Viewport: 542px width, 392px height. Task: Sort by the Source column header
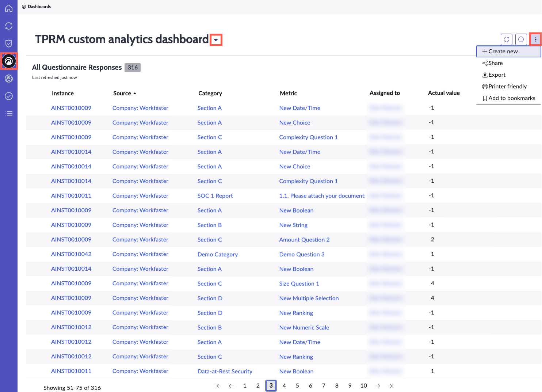(125, 94)
